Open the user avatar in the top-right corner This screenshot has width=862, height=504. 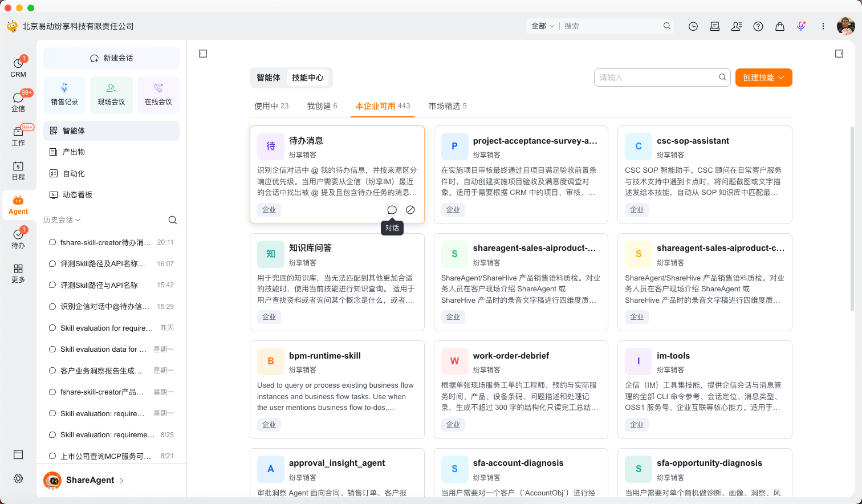845,26
